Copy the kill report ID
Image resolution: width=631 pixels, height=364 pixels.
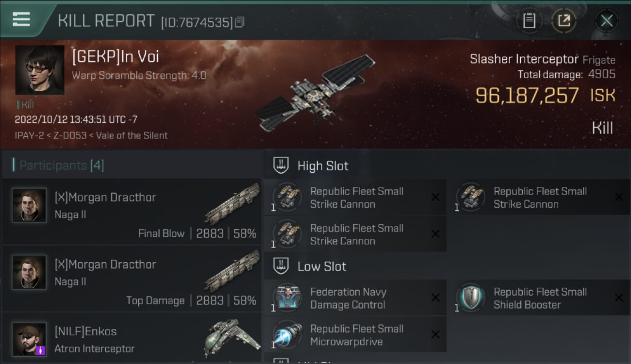click(239, 22)
